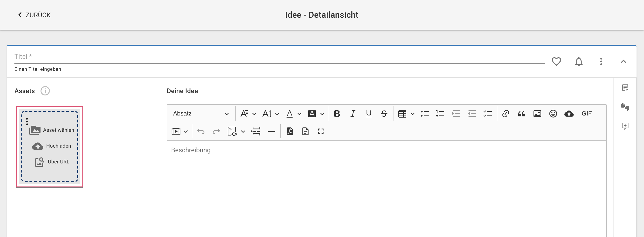644x237 pixels.
Task: Click 'Hochladen' to upload an asset
Action: click(52, 146)
